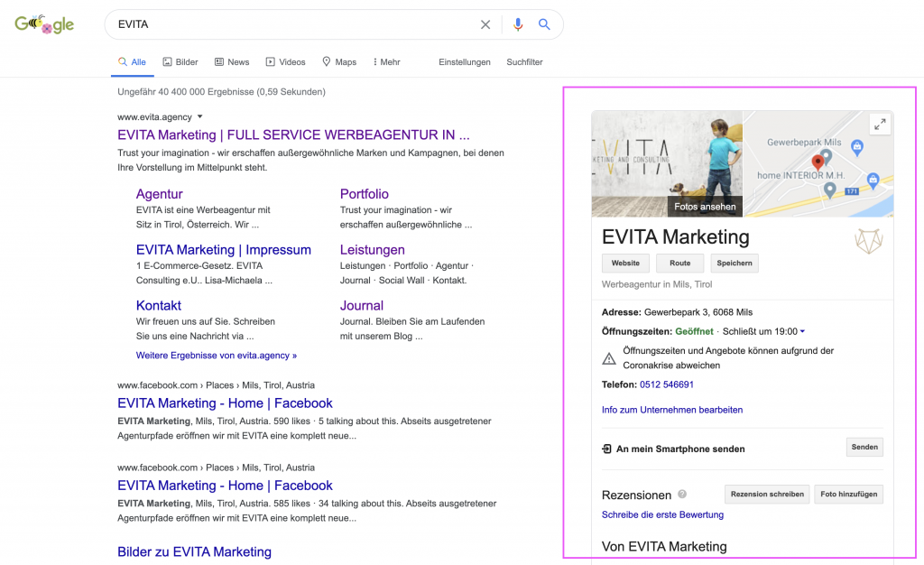Clear the search query with the X icon
The width and height of the screenshot is (924, 565).
485,24
